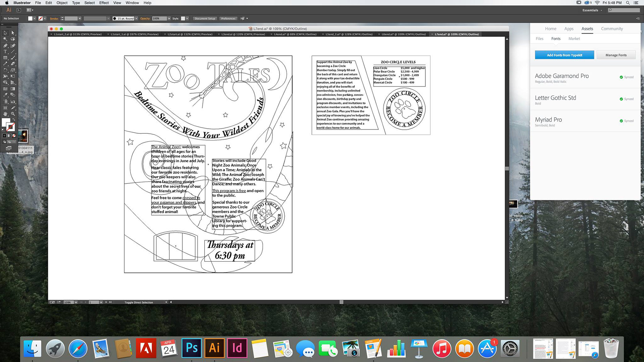Launch Photoshop from the dock
The height and width of the screenshot is (362, 644).
click(x=192, y=349)
